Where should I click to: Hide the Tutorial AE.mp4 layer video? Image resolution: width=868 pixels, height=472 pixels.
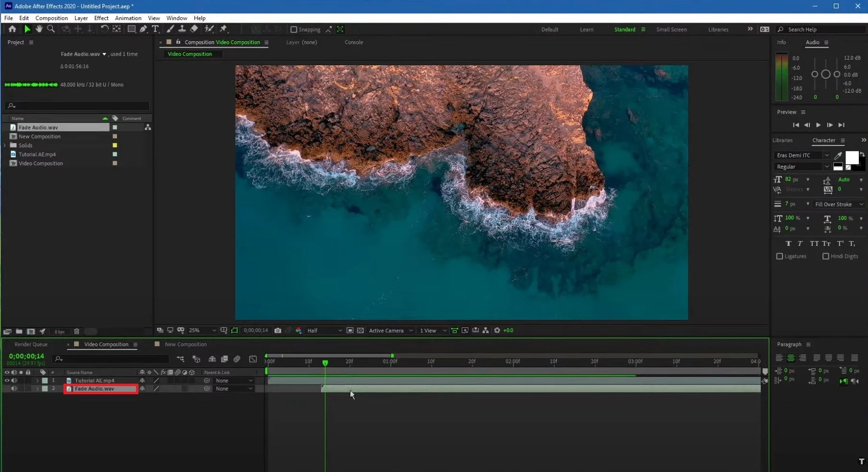[x=7, y=381]
